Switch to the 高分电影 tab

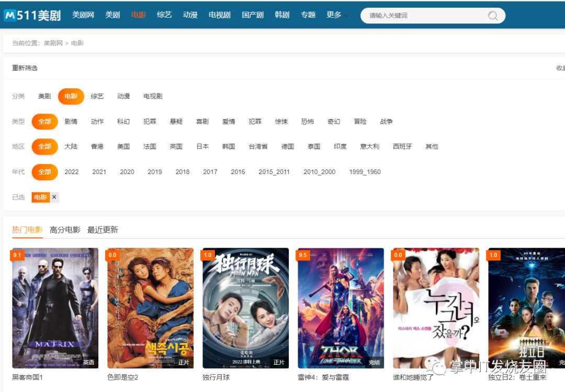pos(65,229)
